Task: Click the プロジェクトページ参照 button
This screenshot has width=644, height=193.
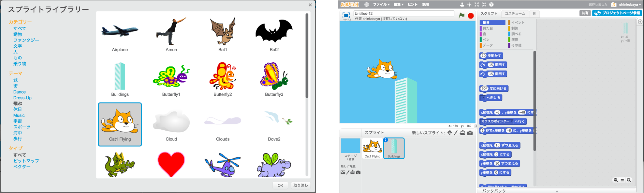Action: (x=617, y=13)
